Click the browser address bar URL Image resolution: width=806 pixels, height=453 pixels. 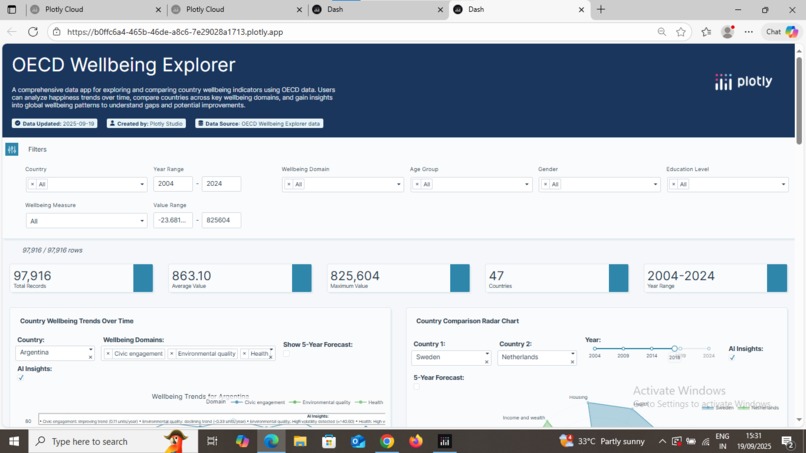[x=175, y=32]
